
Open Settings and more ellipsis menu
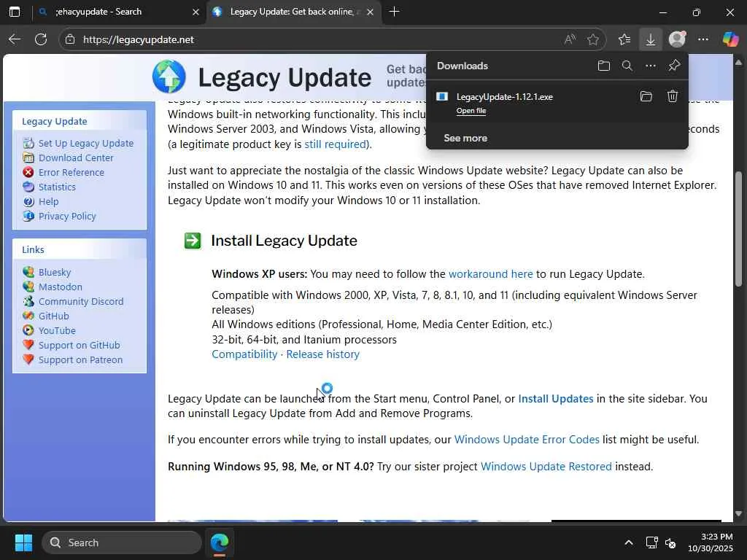pos(703,39)
